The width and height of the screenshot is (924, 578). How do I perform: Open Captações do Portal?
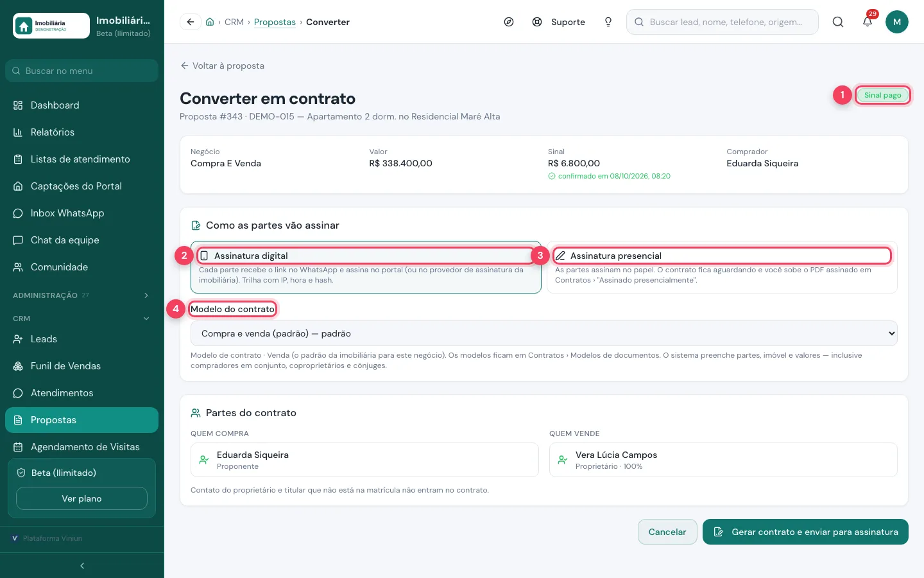pos(81,186)
